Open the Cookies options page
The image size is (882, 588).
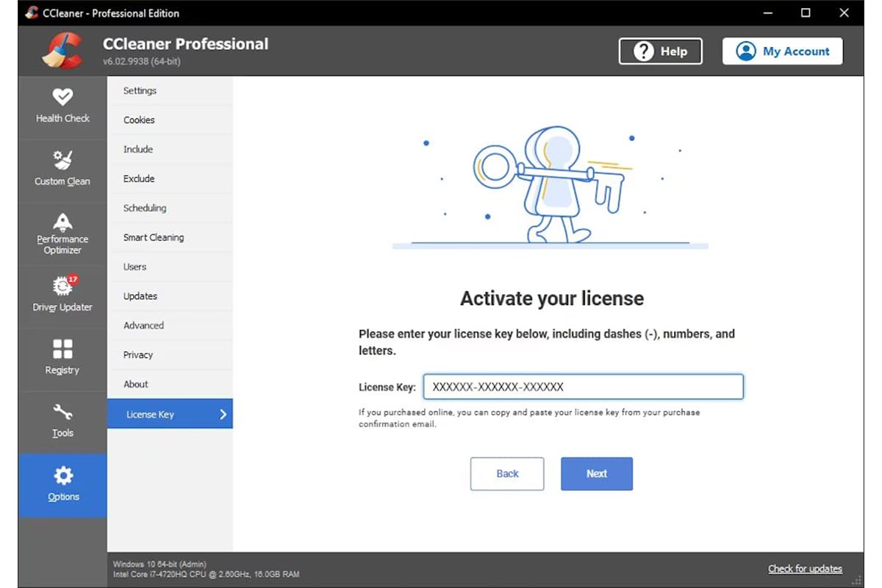[170, 120]
